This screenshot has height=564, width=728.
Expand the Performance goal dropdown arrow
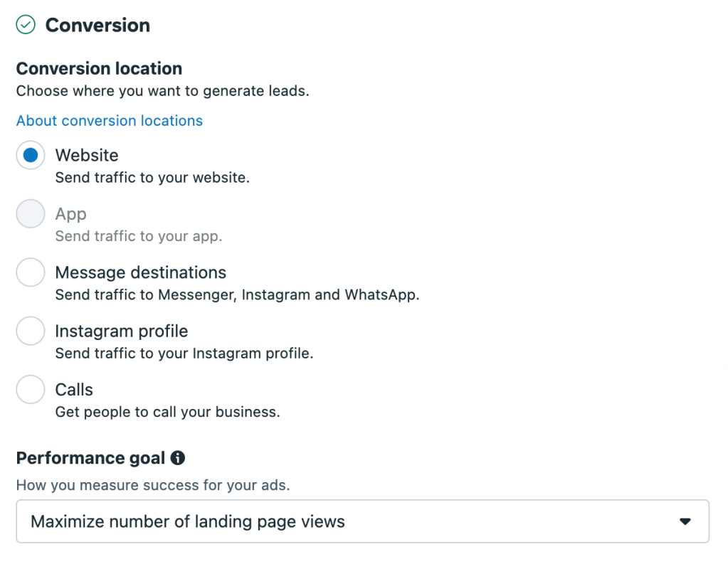[x=685, y=521]
